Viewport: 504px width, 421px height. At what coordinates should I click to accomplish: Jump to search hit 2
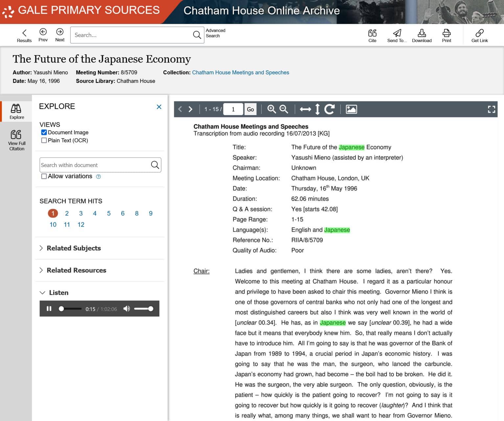[67, 213]
